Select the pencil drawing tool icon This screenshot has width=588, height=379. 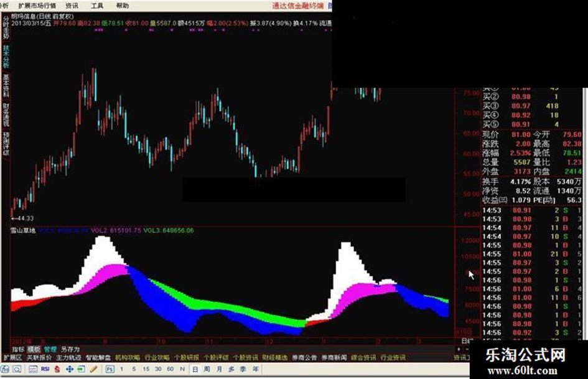click(x=94, y=369)
